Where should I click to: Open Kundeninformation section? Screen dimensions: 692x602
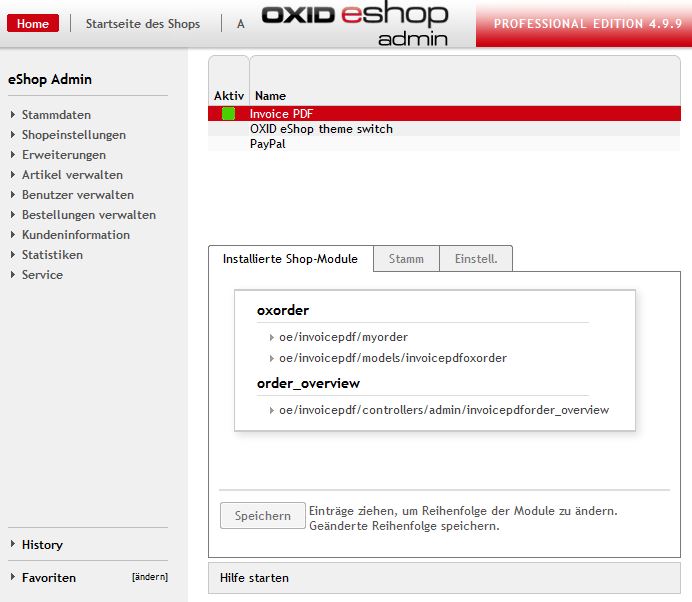tap(75, 235)
